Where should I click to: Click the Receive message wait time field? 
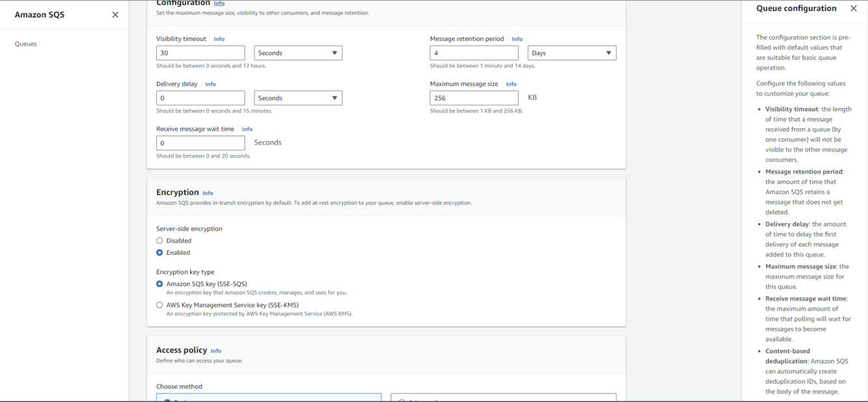point(200,142)
